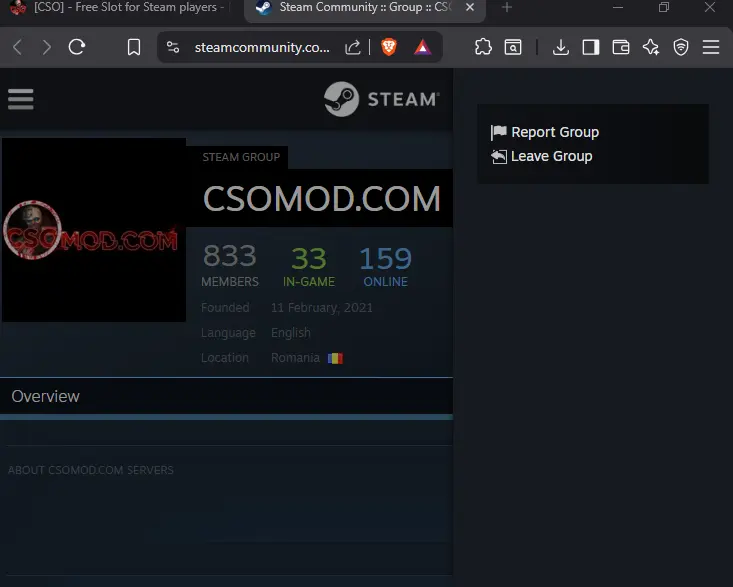This screenshot has height=587, width=733.
Task: Click the Report Group link
Action: tap(555, 132)
